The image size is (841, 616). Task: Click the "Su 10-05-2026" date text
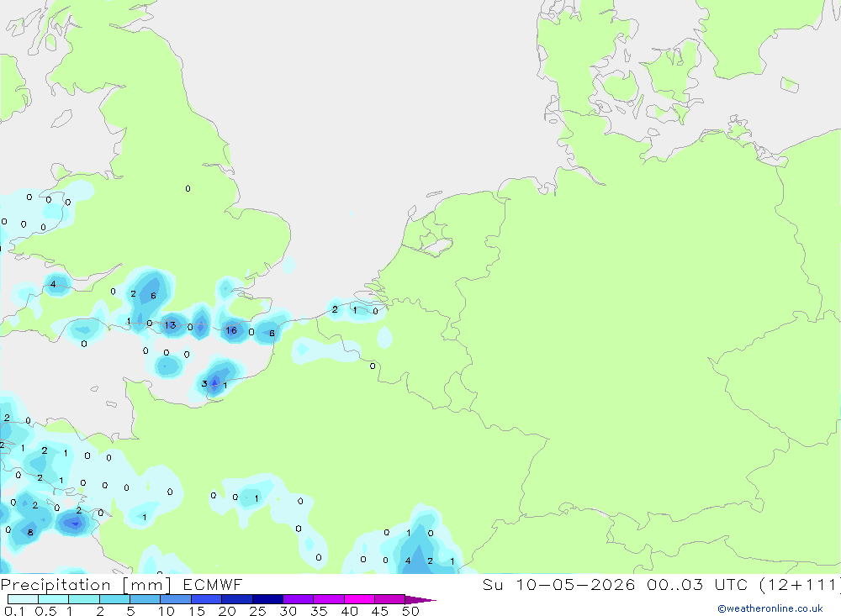pyautogui.click(x=558, y=585)
